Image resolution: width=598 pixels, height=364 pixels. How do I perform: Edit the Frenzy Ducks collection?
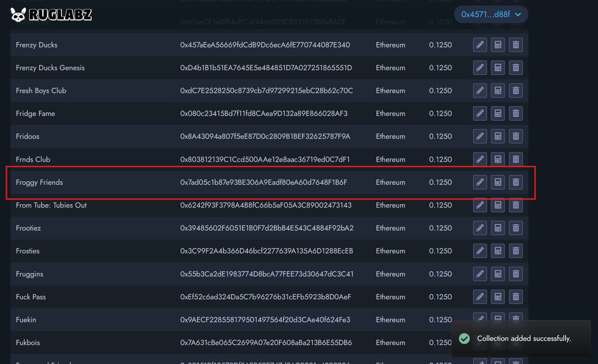tap(479, 45)
